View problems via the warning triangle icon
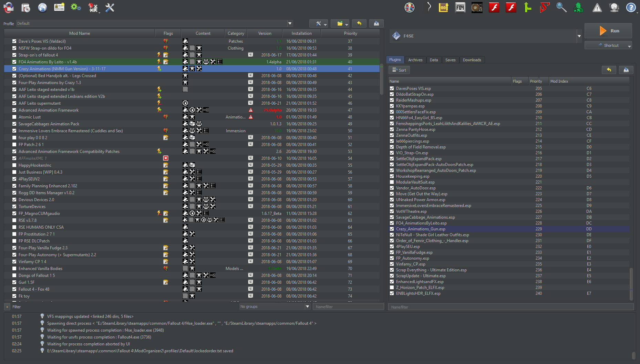The image size is (640, 364). tap(597, 8)
